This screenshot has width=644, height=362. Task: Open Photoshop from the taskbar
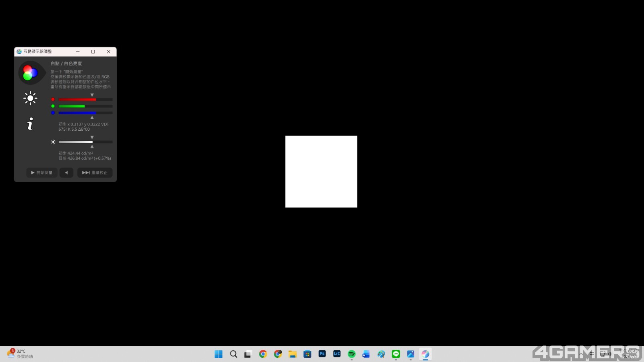[322, 354]
